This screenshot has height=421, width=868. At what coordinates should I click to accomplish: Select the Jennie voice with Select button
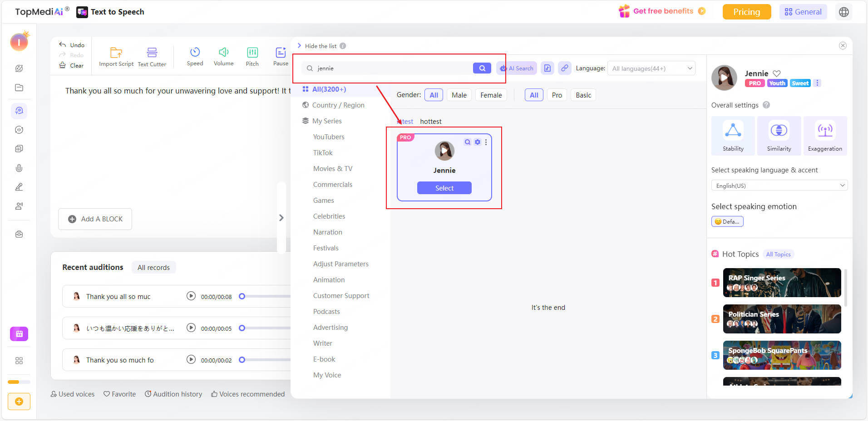click(444, 188)
